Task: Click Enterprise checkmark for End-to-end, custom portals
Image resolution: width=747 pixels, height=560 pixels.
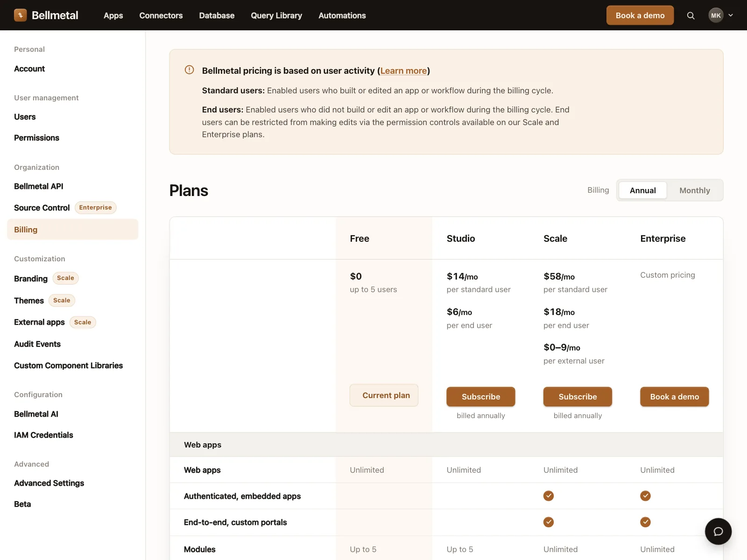Action: (x=645, y=522)
